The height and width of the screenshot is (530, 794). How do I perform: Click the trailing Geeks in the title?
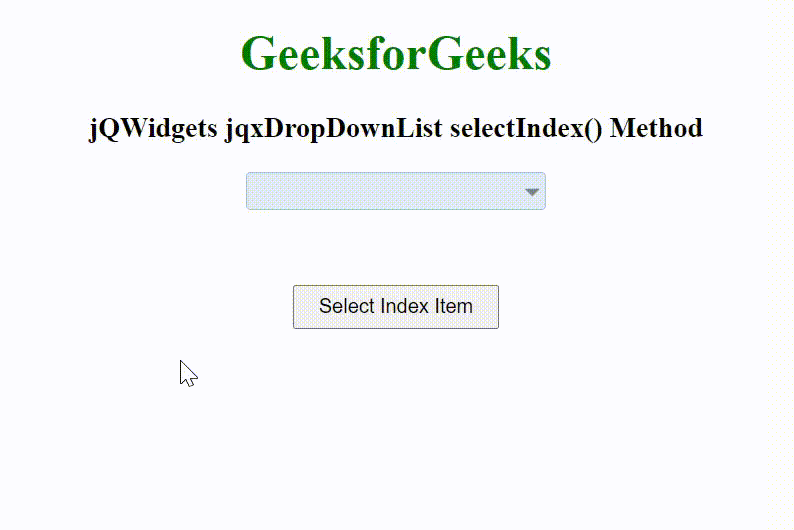click(490, 54)
